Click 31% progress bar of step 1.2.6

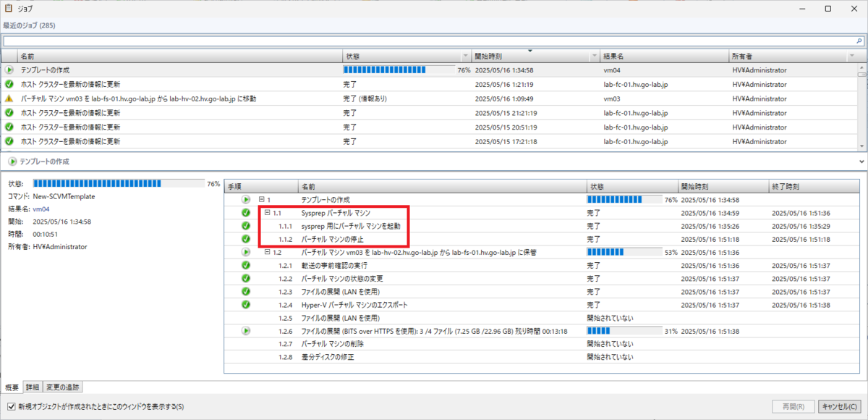click(624, 331)
